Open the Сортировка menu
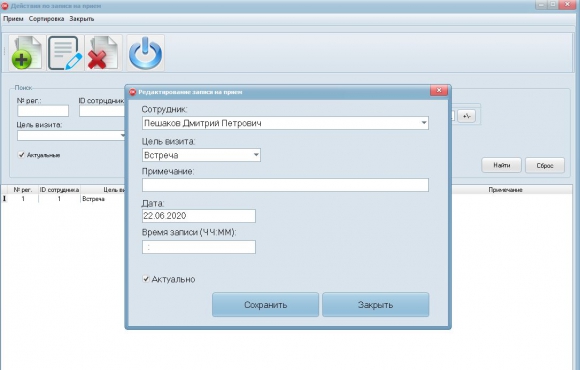580x370 pixels. [x=46, y=18]
